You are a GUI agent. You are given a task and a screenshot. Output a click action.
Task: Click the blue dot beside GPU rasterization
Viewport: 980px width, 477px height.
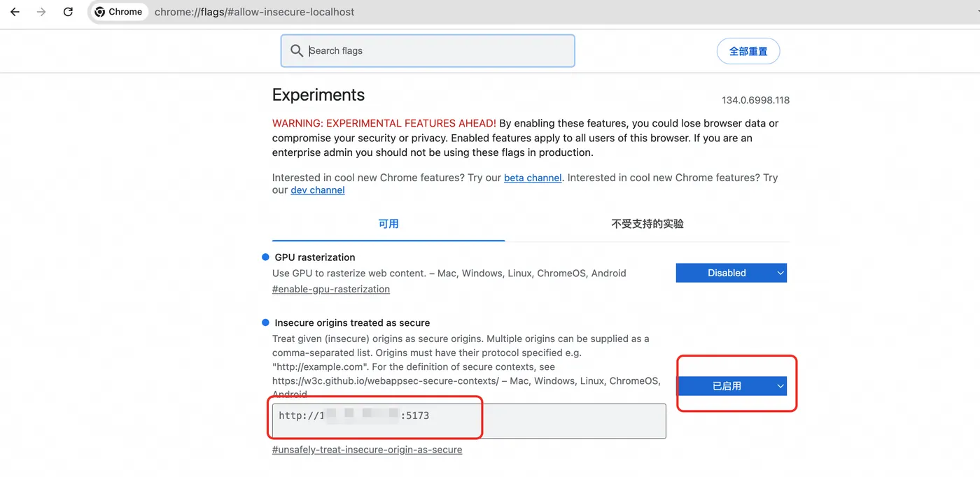pyautogui.click(x=265, y=257)
